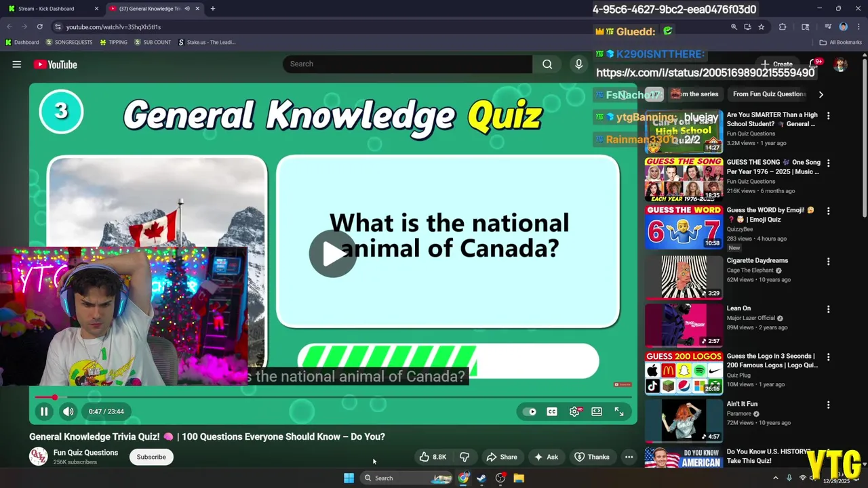Open the 'Guess the WORD by Emoji' thumbnail
This screenshot has width=868, height=488.
pyautogui.click(x=684, y=228)
